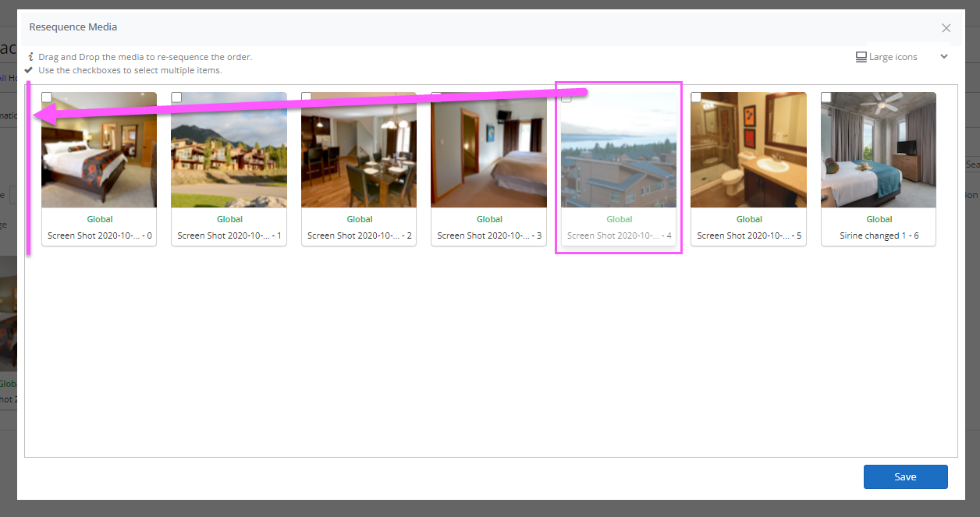Tick the checkbox on Sirine changed 1 - 6 card

click(826, 97)
